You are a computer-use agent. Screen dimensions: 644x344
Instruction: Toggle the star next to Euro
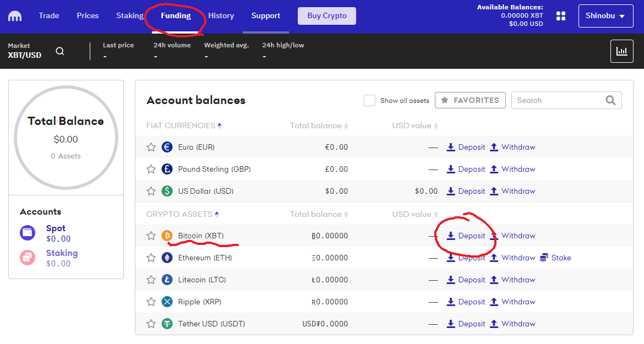click(151, 147)
